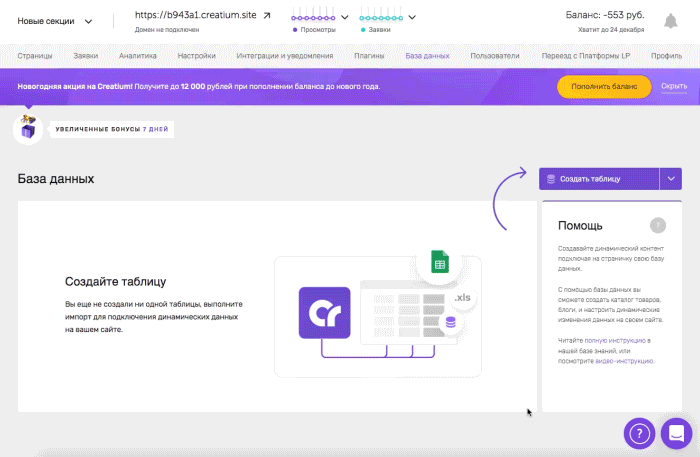The width and height of the screenshot is (700, 457).
Task: Click the Помощь panel heading
Action: tap(580, 226)
